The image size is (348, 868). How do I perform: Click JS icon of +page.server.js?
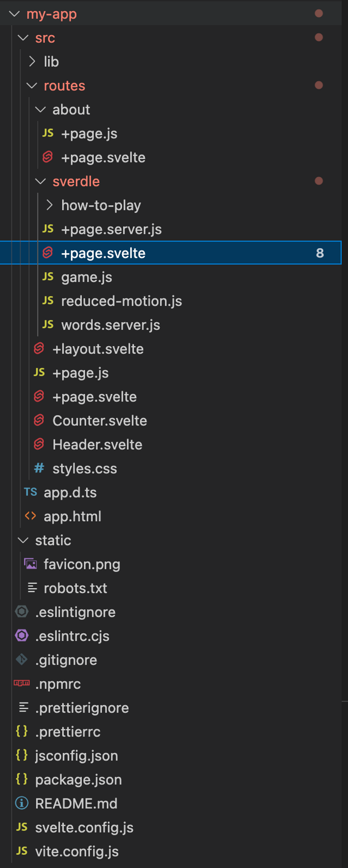click(x=48, y=229)
